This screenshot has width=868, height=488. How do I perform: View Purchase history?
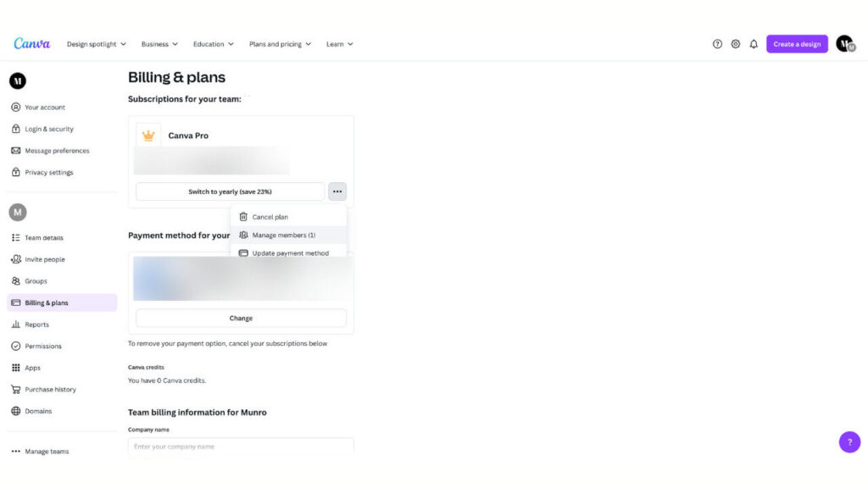(x=50, y=389)
